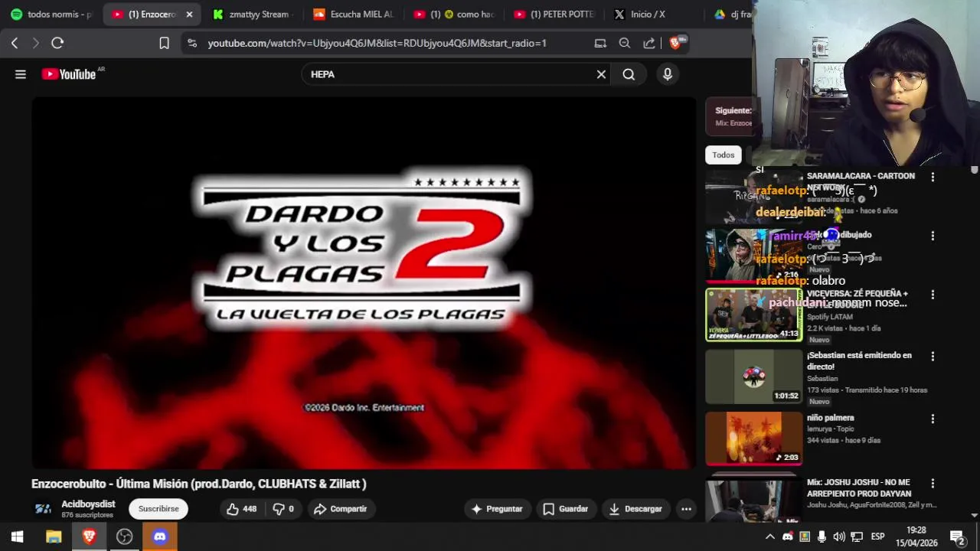Click the share page icon in address bar
The height and width of the screenshot is (551, 980).
[649, 43]
